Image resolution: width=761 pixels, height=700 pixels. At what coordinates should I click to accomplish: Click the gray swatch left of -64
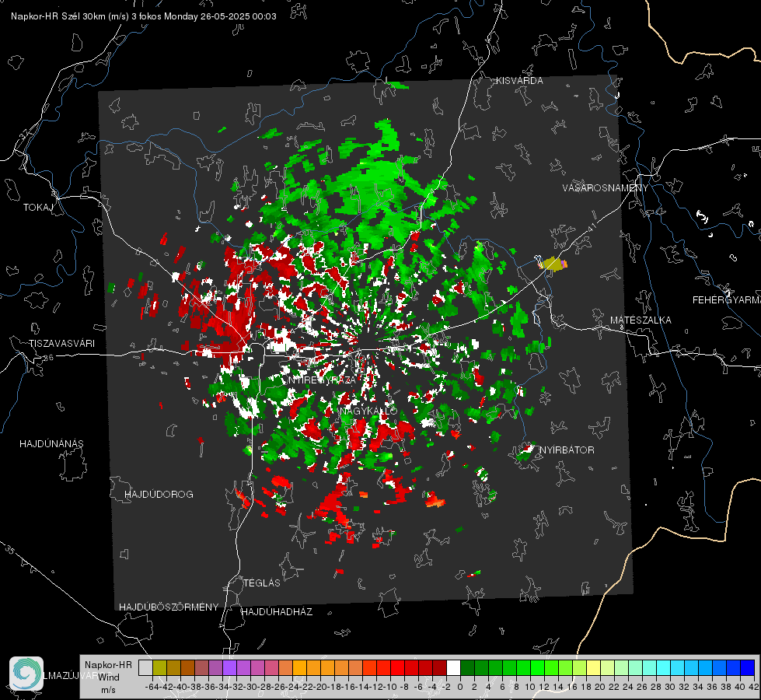pos(145,667)
